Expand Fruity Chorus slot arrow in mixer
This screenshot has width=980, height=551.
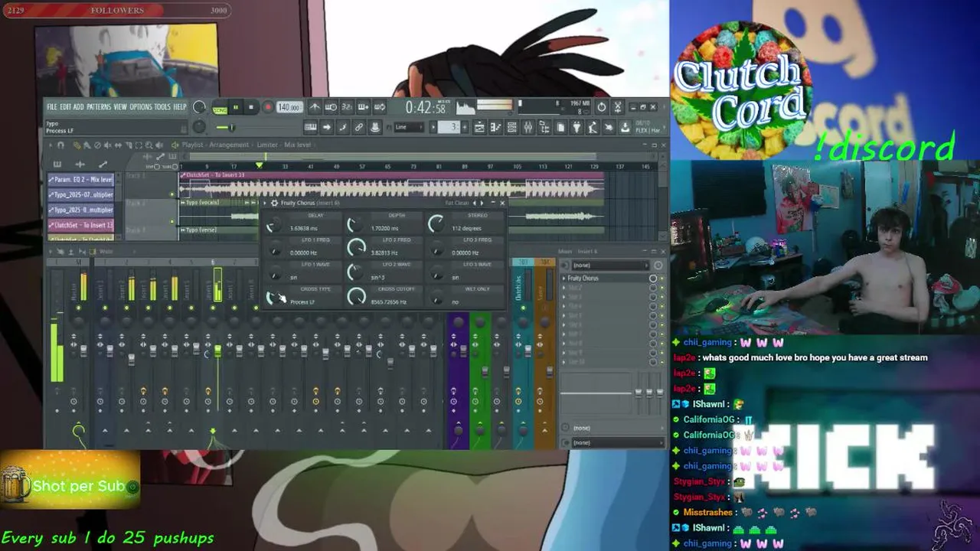(x=564, y=279)
